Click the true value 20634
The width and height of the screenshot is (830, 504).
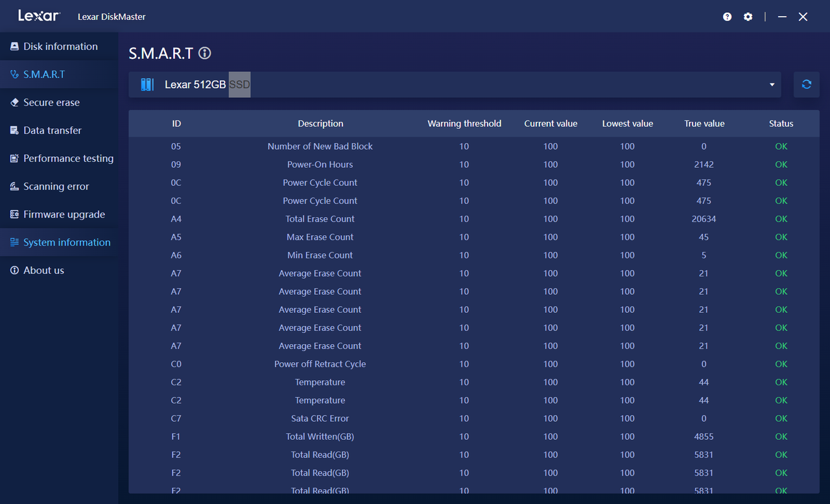pyautogui.click(x=704, y=219)
